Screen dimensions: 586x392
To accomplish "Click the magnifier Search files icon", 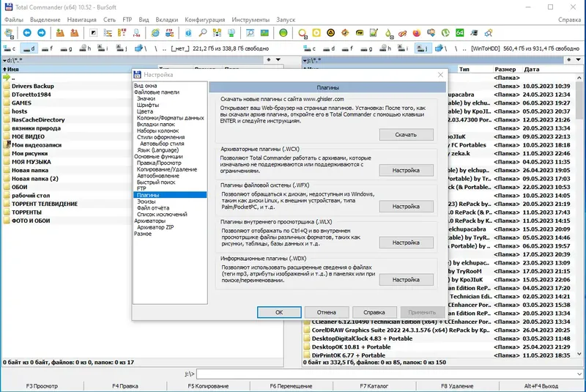I will [203, 33].
